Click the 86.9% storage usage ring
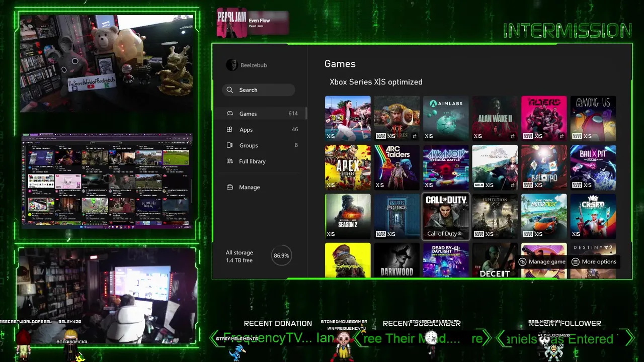 click(281, 256)
